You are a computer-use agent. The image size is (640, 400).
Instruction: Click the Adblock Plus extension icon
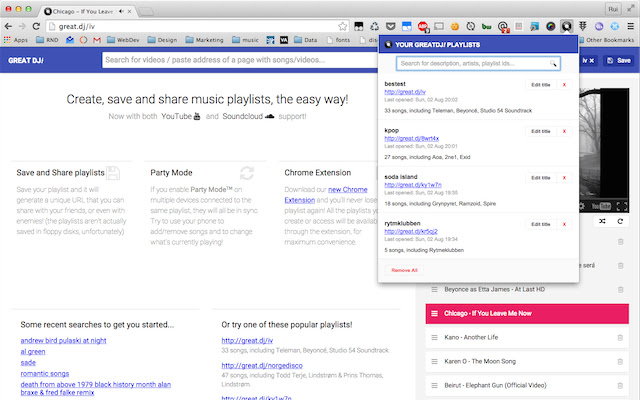(422, 27)
